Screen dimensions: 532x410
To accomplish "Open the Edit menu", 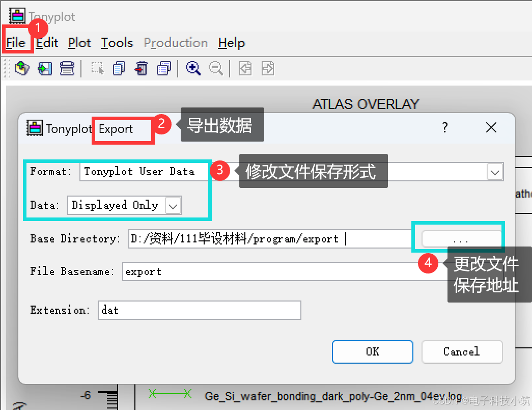I will coord(47,43).
